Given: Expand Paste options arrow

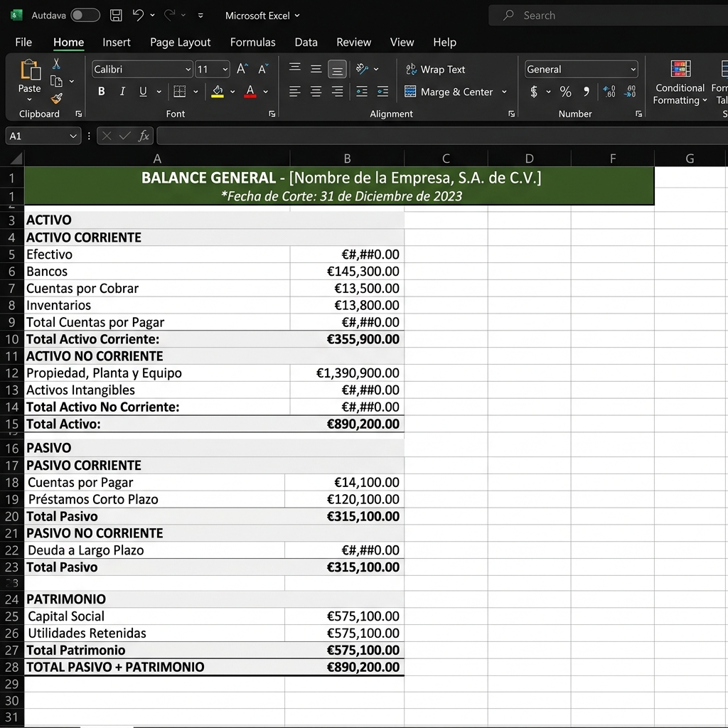Looking at the screenshot, I should (30, 100).
